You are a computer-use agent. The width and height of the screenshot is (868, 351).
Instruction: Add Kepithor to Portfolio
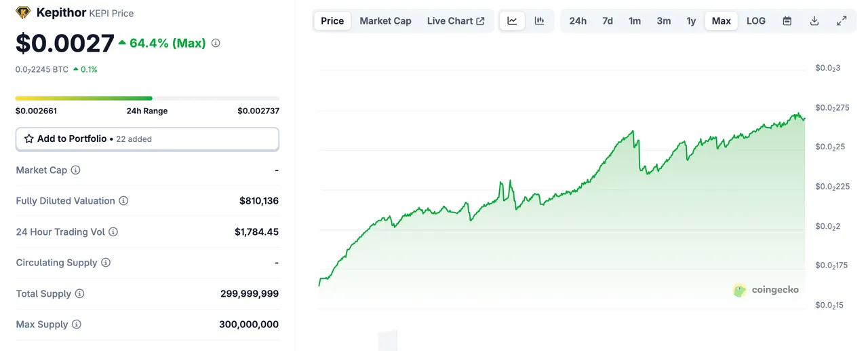(x=147, y=138)
